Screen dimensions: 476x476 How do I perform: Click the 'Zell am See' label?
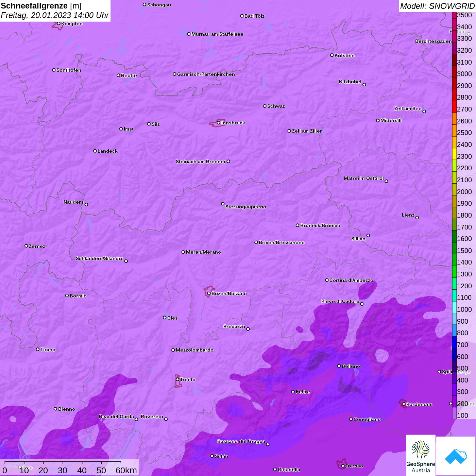(408, 108)
